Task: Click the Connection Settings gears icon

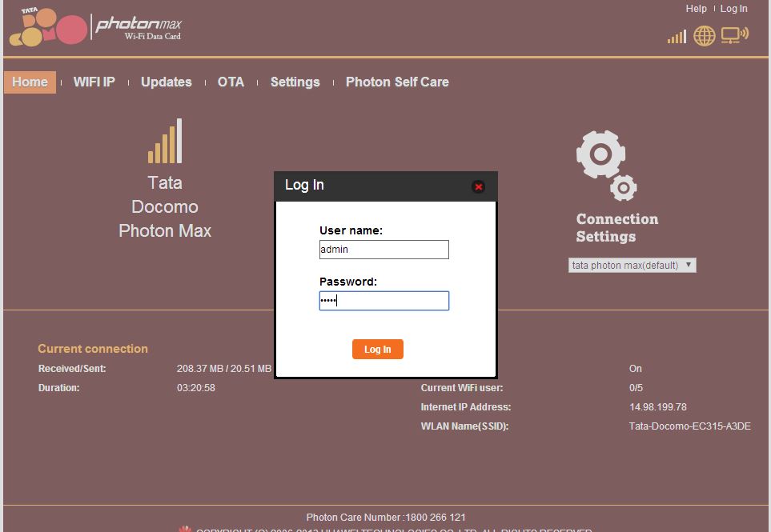Action: (607, 166)
